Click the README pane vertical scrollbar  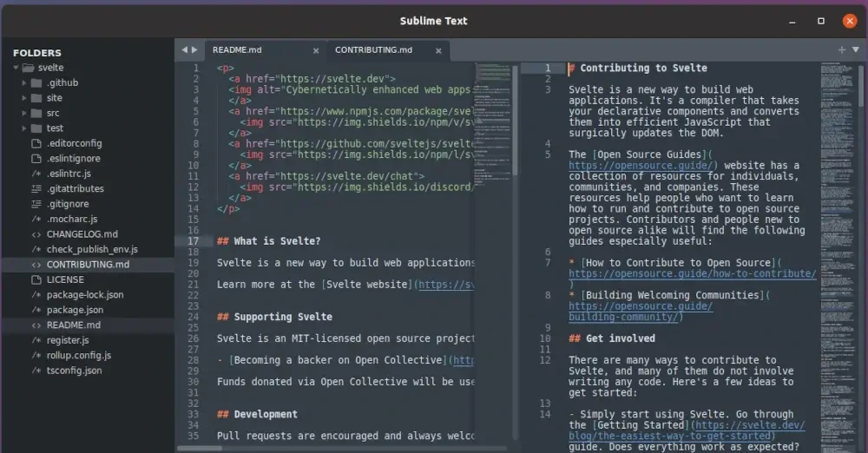(x=515, y=121)
